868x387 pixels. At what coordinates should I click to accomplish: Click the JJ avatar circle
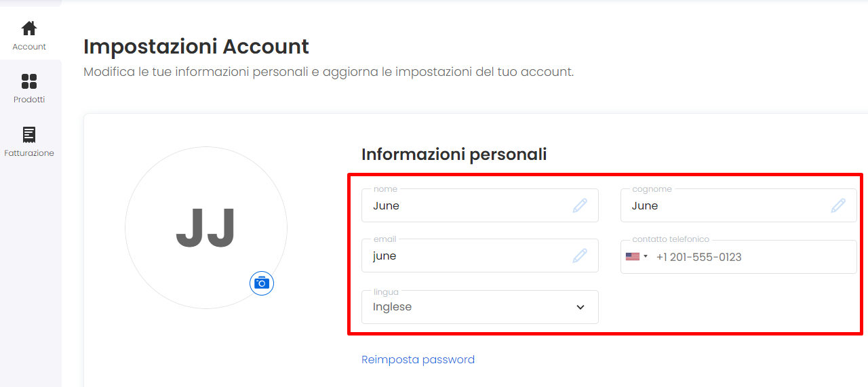coord(206,228)
